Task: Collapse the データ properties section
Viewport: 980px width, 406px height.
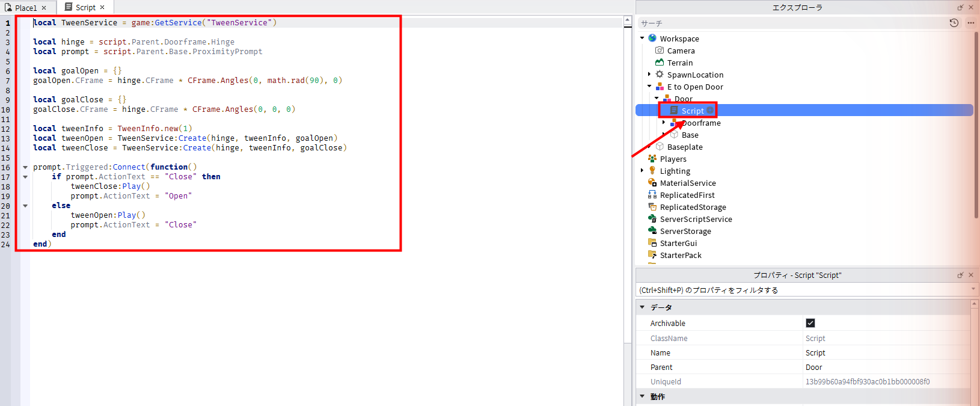Action: point(642,307)
